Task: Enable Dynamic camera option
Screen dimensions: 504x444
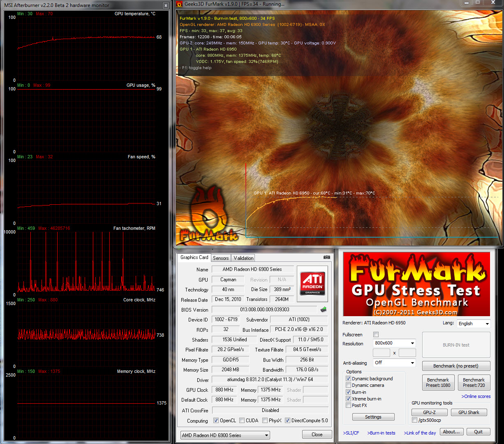Action: point(348,385)
